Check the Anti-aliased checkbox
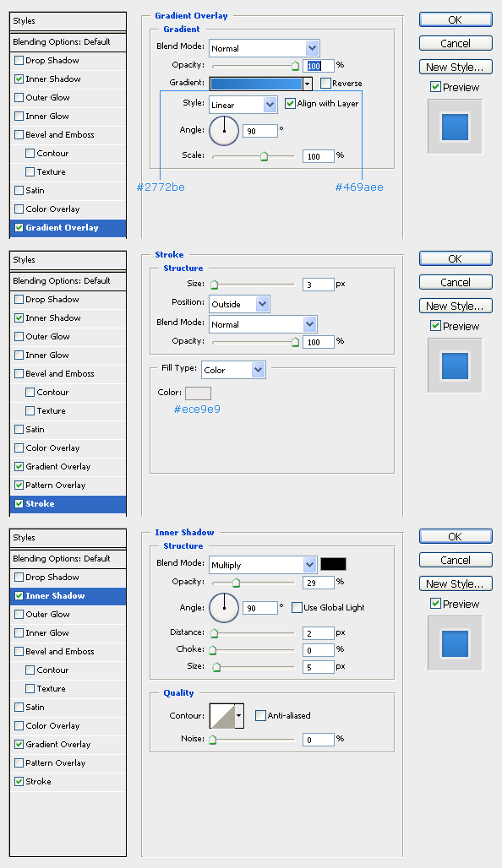The image size is (502, 868). click(x=260, y=716)
